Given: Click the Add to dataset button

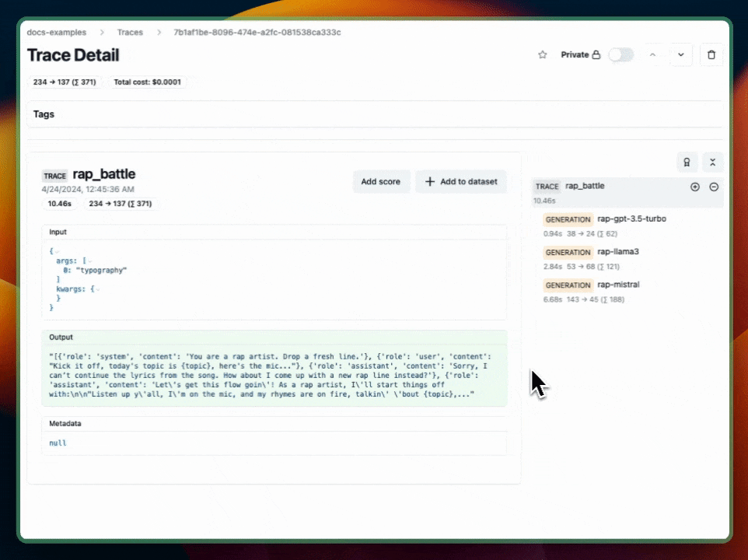Looking at the screenshot, I should click(x=461, y=181).
